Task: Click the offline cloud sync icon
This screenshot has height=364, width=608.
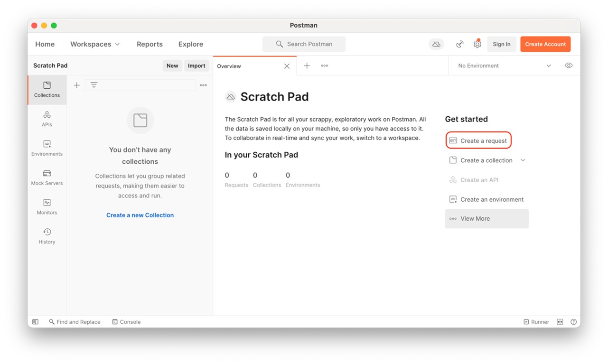Action: tap(436, 44)
